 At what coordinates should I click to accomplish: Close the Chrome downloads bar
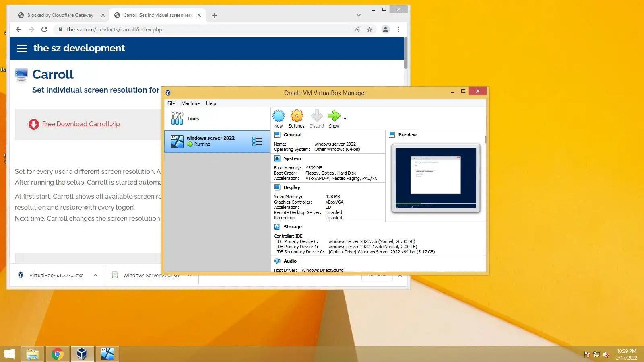click(400, 275)
